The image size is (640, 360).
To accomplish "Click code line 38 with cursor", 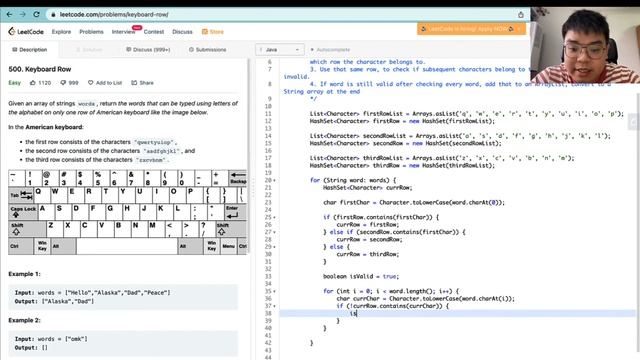I will coord(457,313).
